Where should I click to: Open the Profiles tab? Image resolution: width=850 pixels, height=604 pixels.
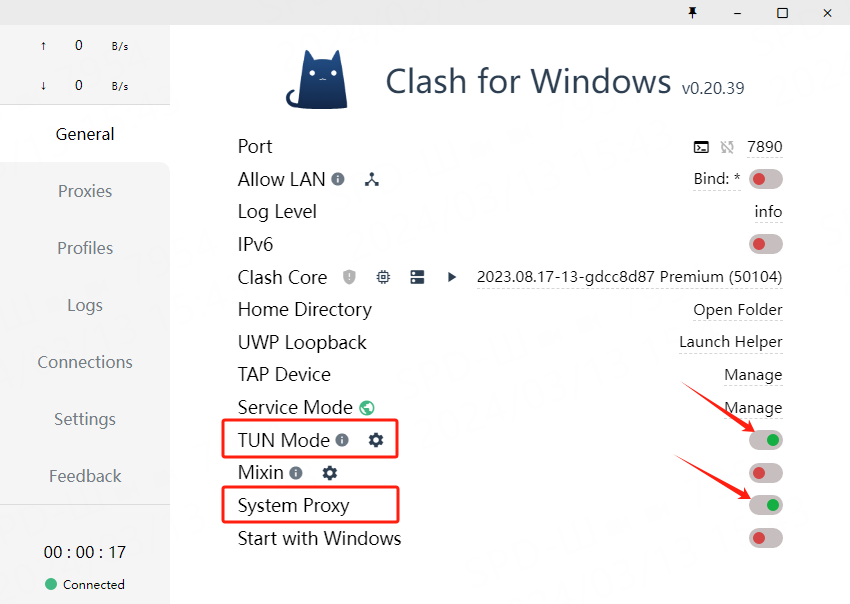pyautogui.click(x=85, y=248)
